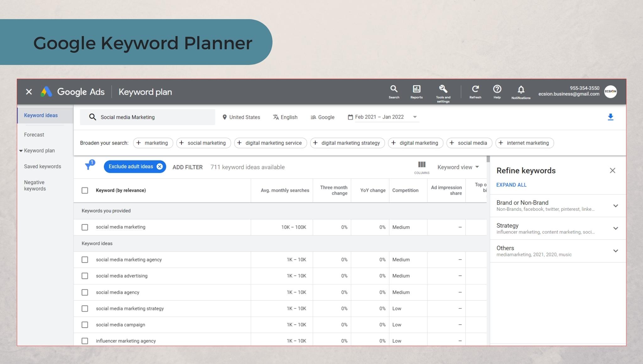
Task: Click the ECSION account avatar
Action: (x=610, y=91)
